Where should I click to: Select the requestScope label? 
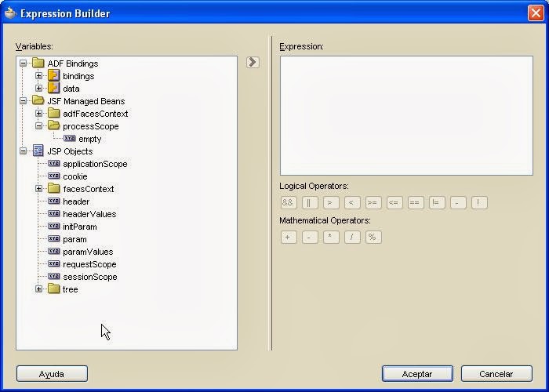click(x=89, y=264)
